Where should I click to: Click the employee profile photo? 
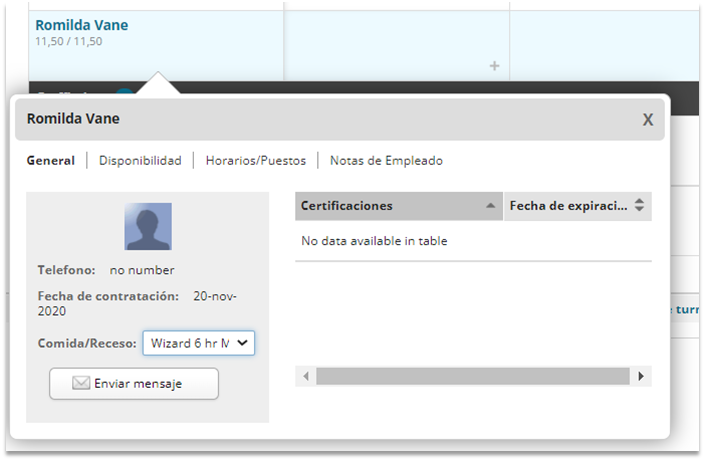pyautogui.click(x=148, y=226)
